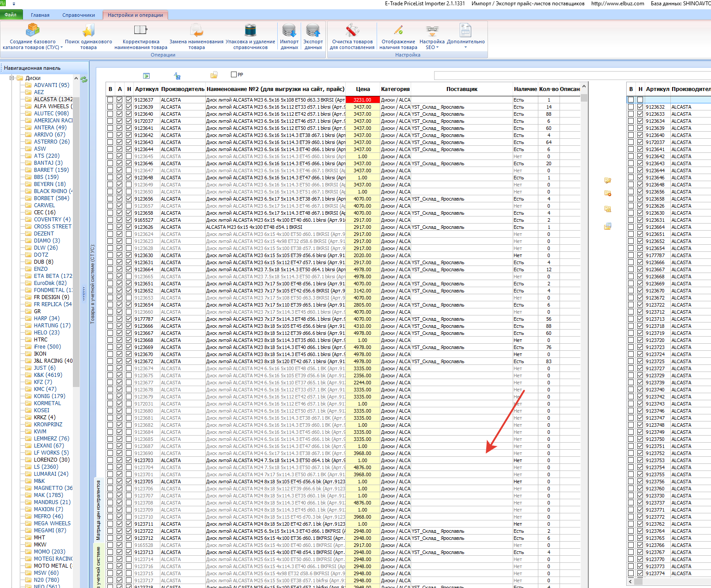
Task: Select the Настройки и операции tab
Action: click(x=135, y=15)
